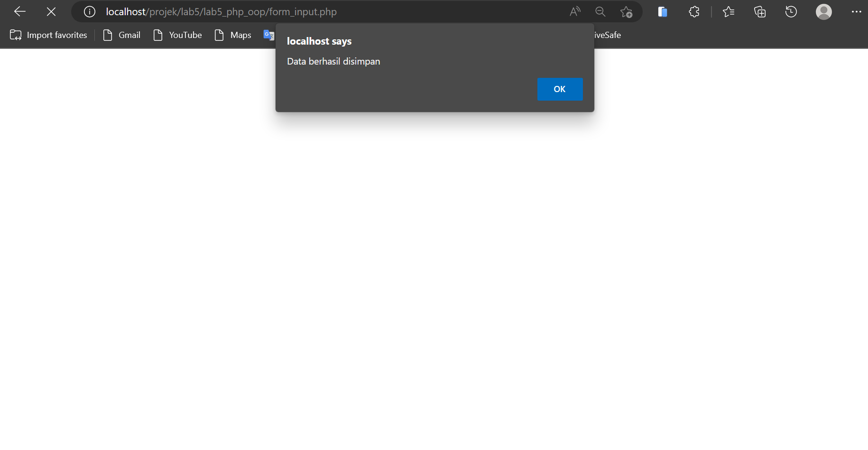This screenshot has height=450, width=868.
Task: Click the site information icon
Action: [89, 11]
